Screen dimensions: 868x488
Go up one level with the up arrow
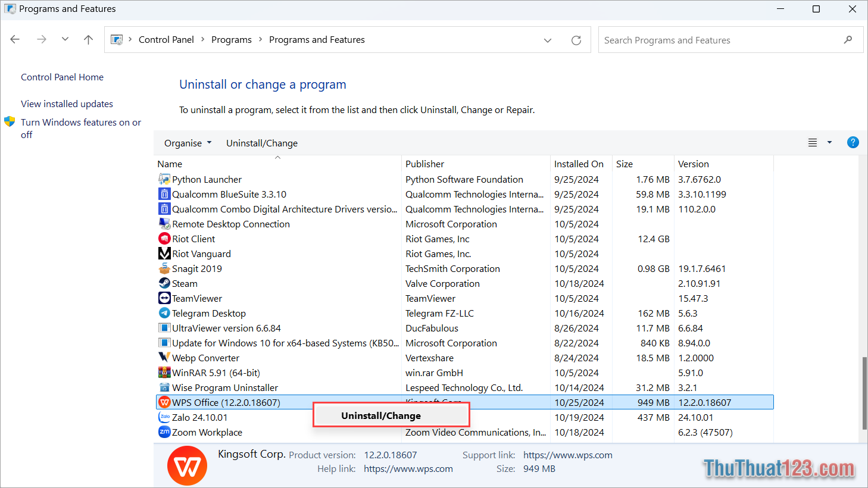[88, 39]
